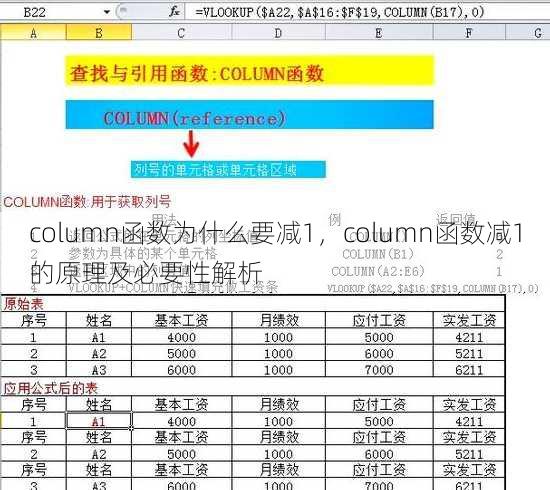The width and height of the screenshot is (550, 490).
Task: Select 基本工资 6000 in 原始表 row A3
Action: pyautogui.click(x=181, y=369)
